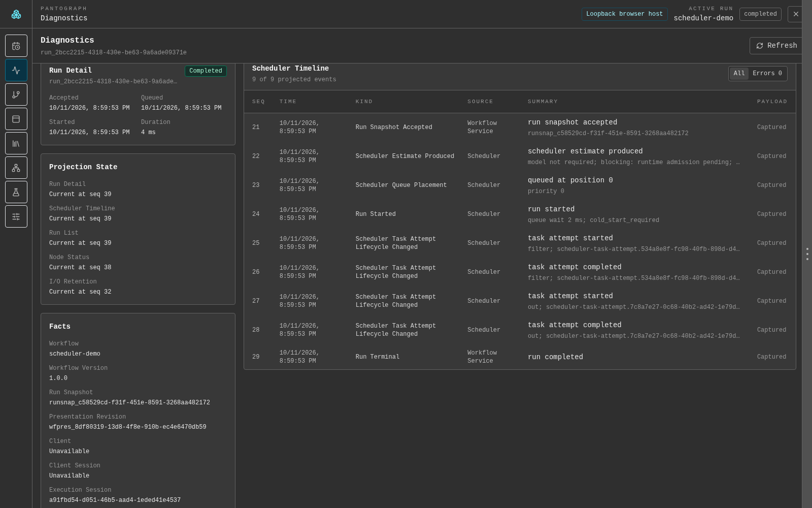The height and width of the screenshot is (508, 812).
Task: Click the 'Projection State' heading
Action: (x=83, y=167)
